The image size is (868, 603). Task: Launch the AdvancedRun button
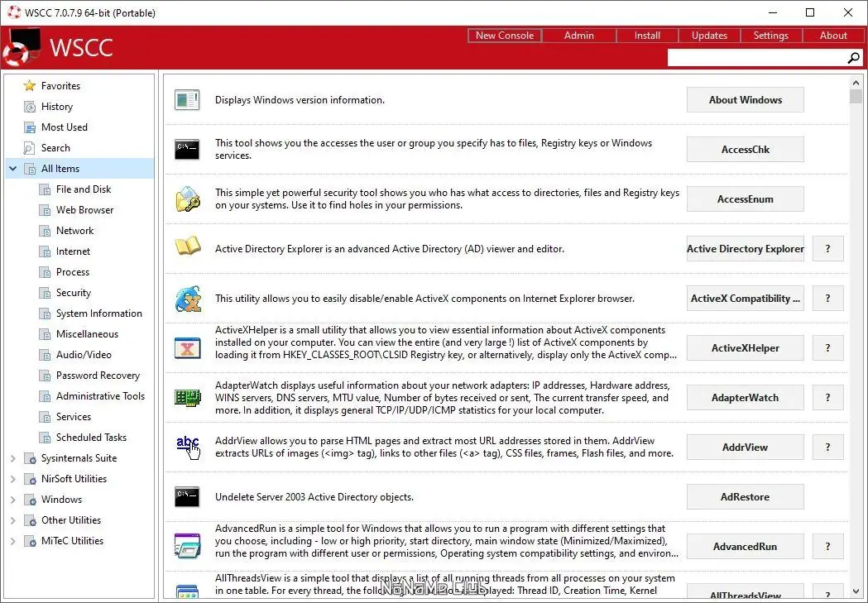coord(745,547)
